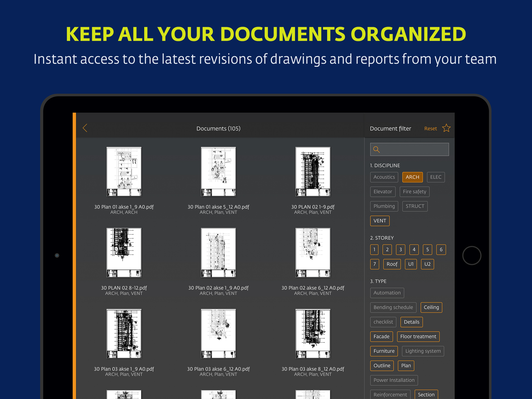The height and width of the screenshot is (399, 532).
Task: Filter by storey 3
Action: (400, 250)
